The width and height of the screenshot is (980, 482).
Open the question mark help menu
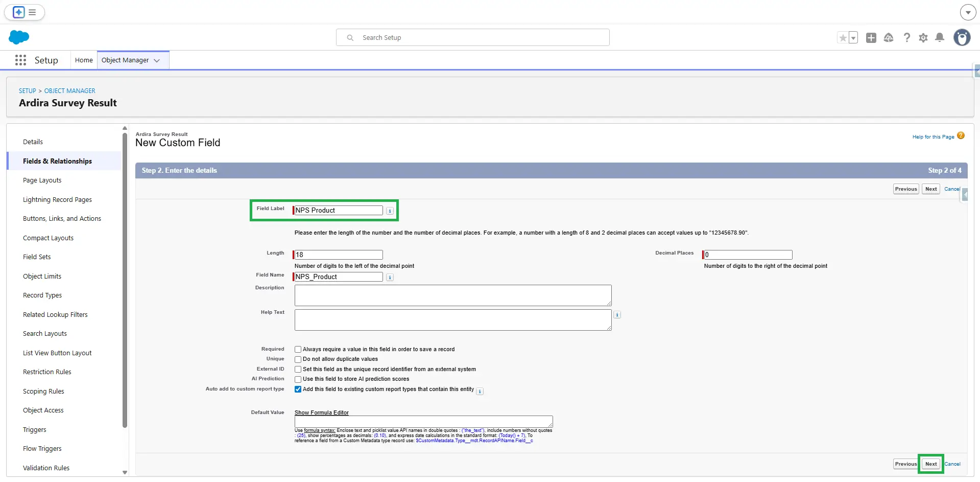point(906,38)
